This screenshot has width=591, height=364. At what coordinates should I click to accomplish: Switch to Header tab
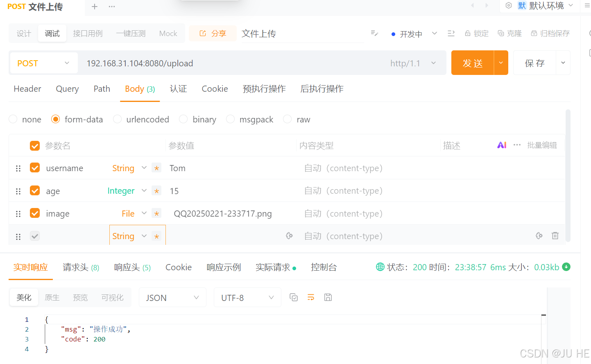27,89
